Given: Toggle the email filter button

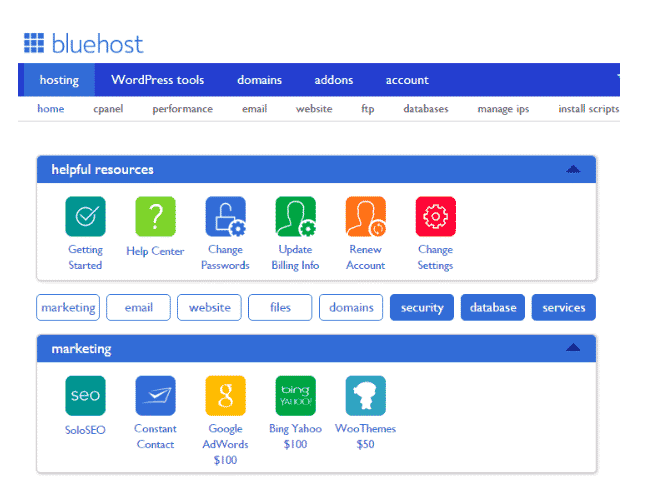Looking at the screenshot, I should [x=139, y=308].
